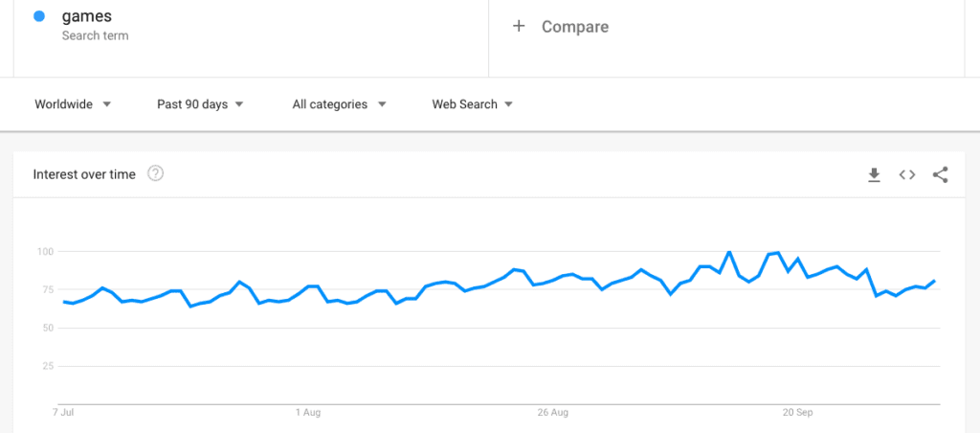Viewport: 980px width, 433px height.
Task: Click the blue dot beside games
Action: (x=39, y=17)
